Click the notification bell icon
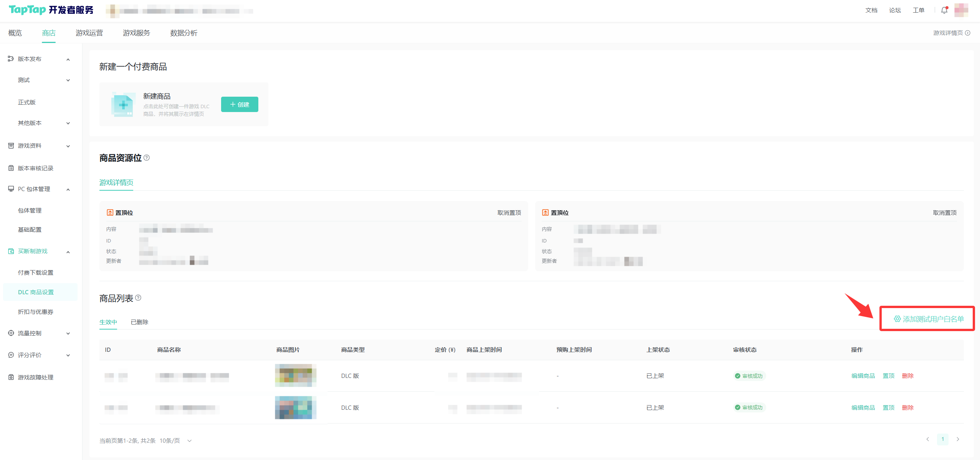The height and width of the screenshot is (460, 980). point(944,10)
